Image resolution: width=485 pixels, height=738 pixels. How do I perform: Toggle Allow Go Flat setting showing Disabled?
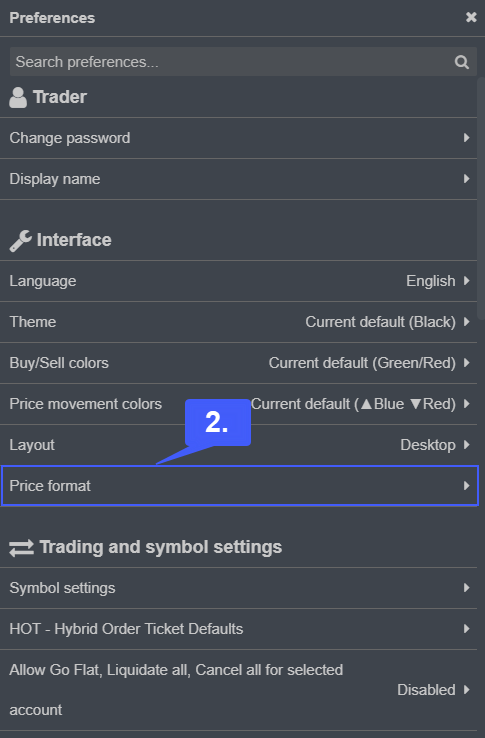click(x=238, y=690)
